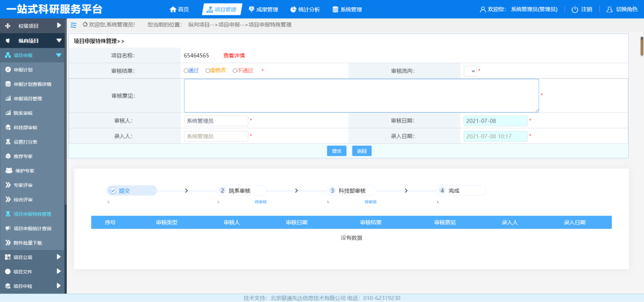Click the 切换角色 switch role icon
Viewport: 644px width, 302px height.
tap(610, 9)
